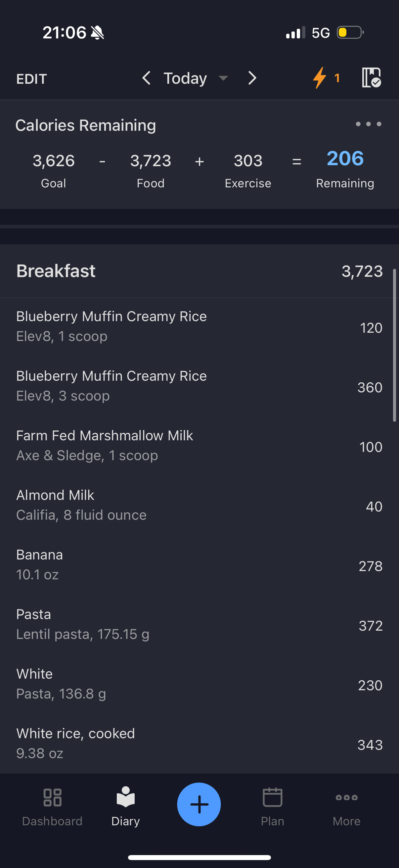Open the More dots icon in navigation

coord(346,797)
